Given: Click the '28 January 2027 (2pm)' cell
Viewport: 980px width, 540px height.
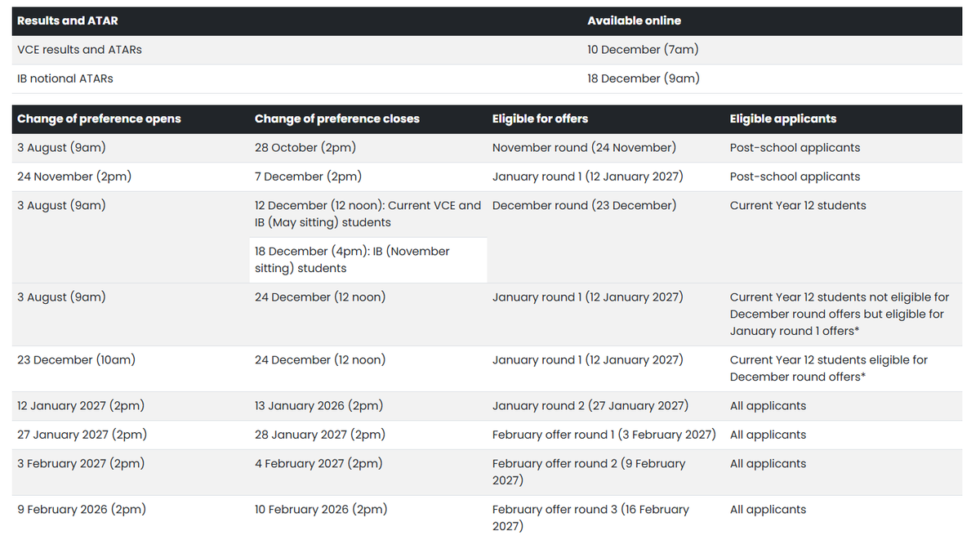Looking at the screenshot, I should [x=368, y=435].
